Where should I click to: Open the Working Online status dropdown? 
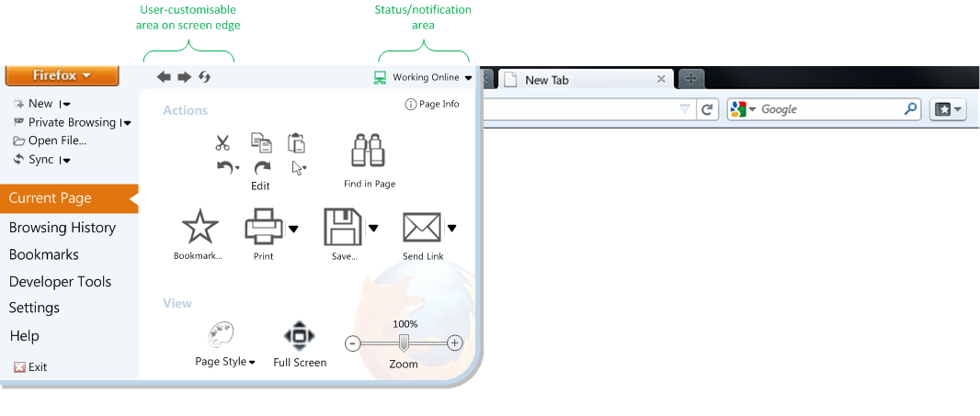pos(424,78)
